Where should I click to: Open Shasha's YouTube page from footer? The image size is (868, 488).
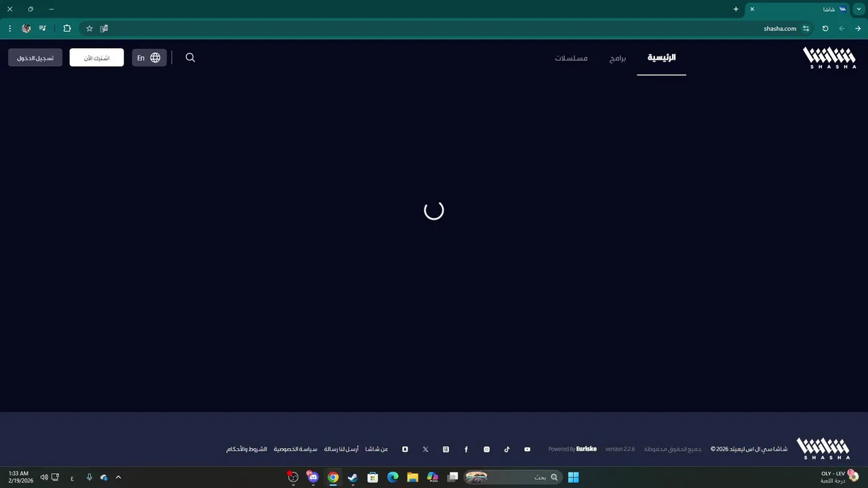(527, 449)
